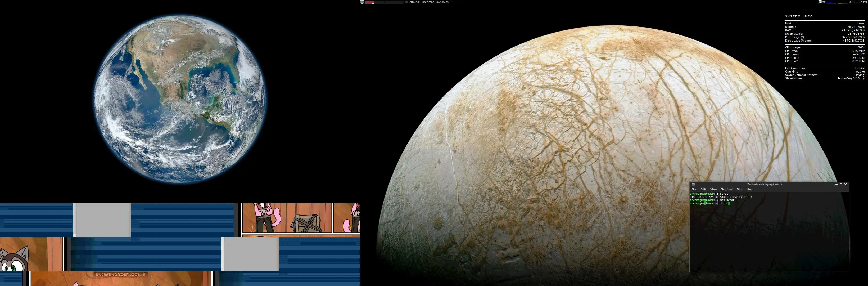Click the last prompt line with the green cursor

tap(710, 203)
